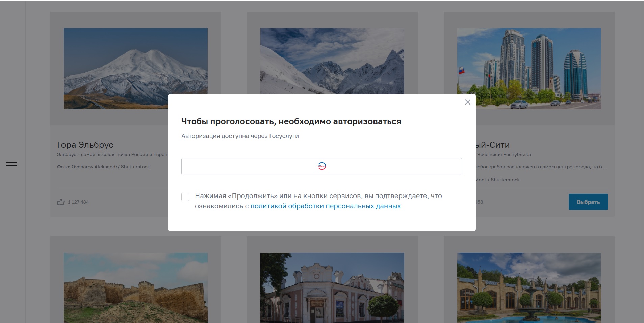Click the Гора Эльбрус card title
This screenshot has height=323, width=644.
coord(85,145)
